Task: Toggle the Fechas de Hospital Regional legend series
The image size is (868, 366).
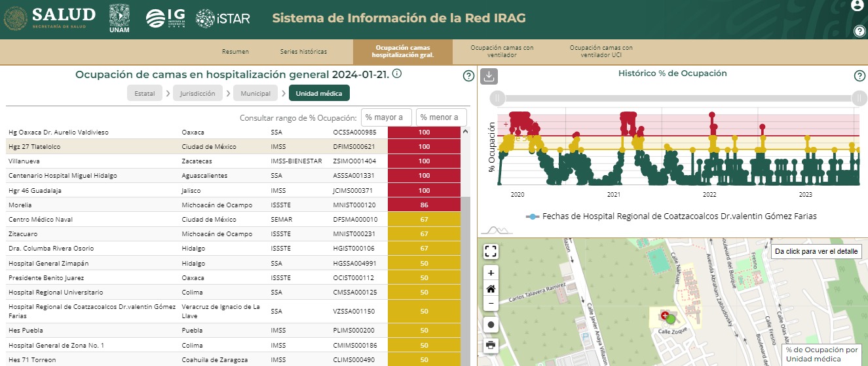Action: pyautogui.click(x=671, y=215)
